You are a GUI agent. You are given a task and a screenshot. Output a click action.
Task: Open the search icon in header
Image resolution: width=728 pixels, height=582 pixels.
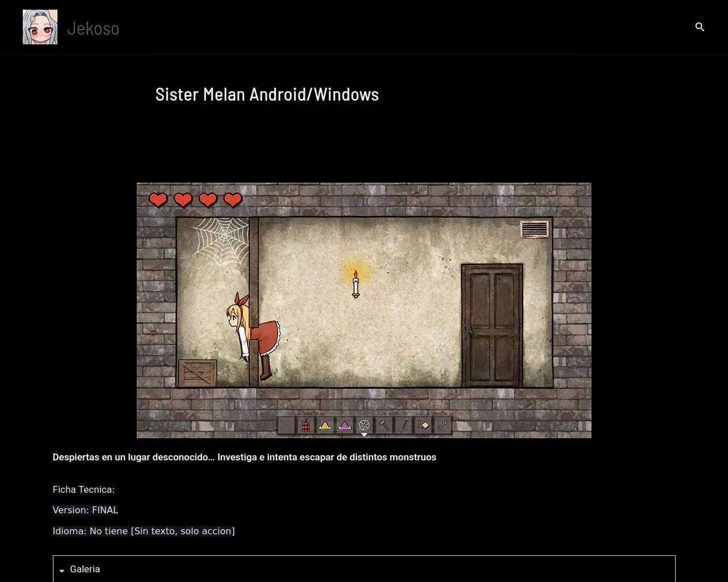coord(700,27)
